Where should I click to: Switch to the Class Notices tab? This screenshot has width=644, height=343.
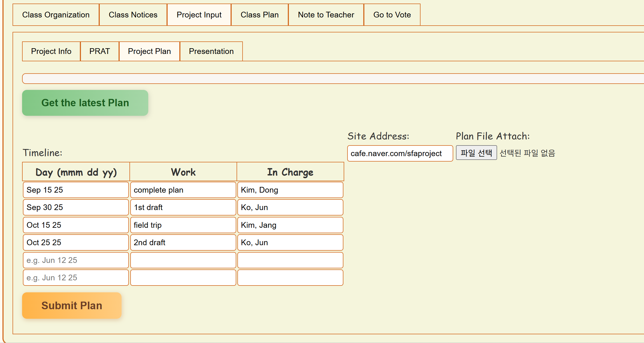point(133,15)
